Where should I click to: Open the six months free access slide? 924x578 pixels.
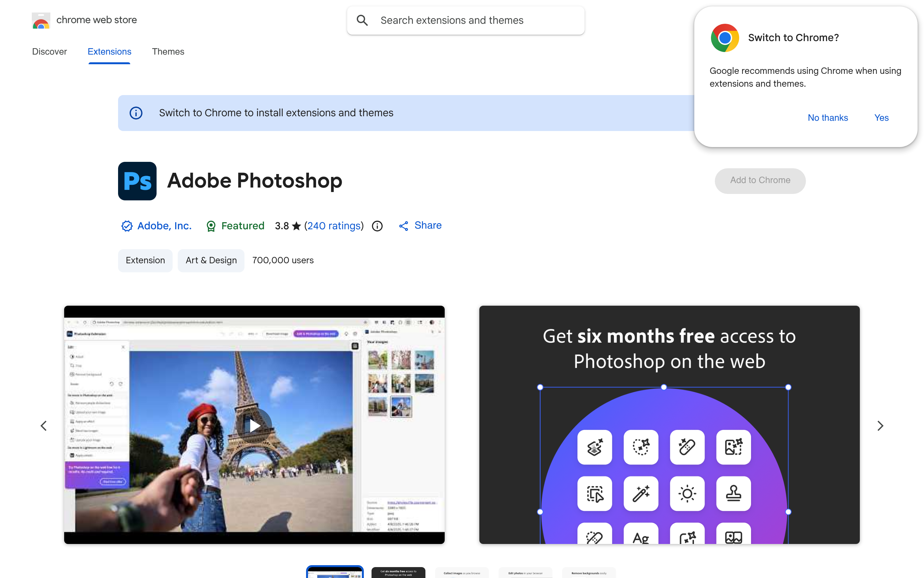pos(669,424)
